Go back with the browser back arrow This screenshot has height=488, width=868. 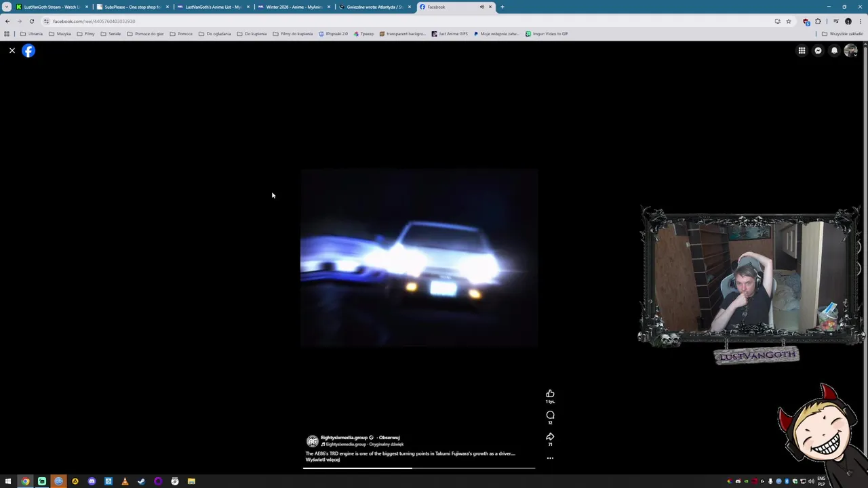click(7, 21)
